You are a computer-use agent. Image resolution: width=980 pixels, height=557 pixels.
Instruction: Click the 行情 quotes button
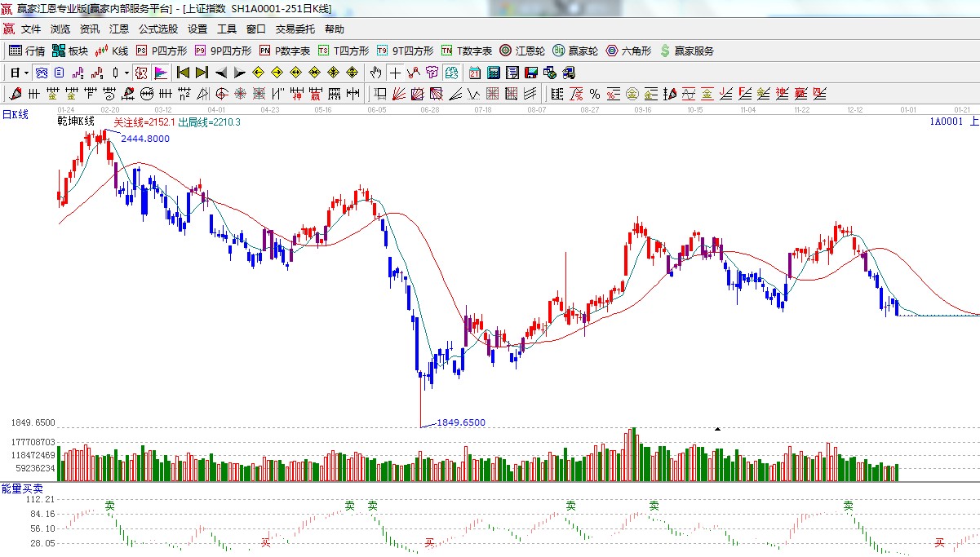(27, 51)
